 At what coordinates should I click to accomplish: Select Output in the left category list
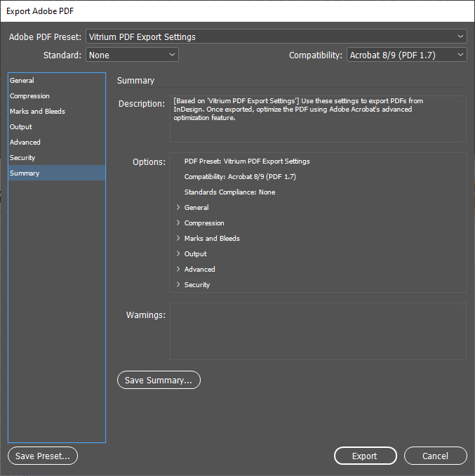pyautogui.click(x=57, y=127)
